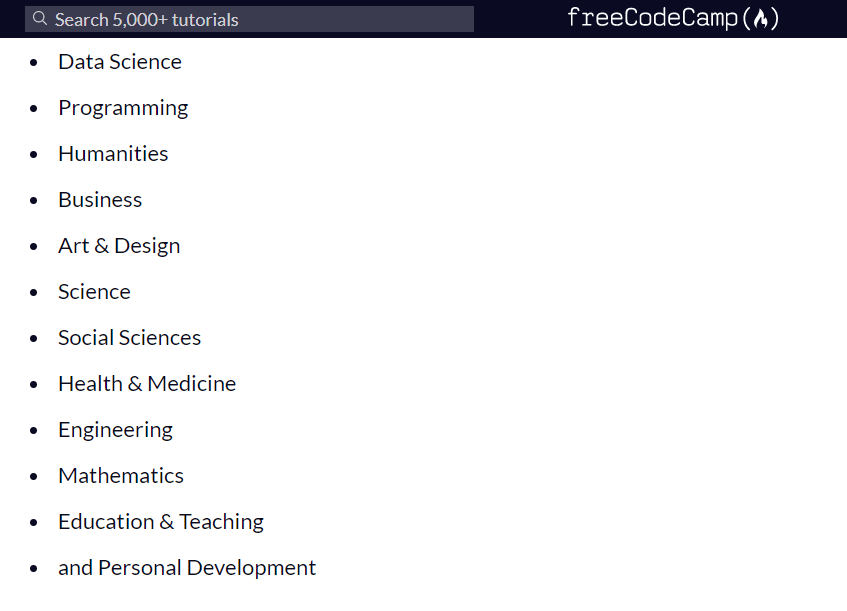This screenshot has height=611, width=847.
Task: Select the Engineering list item
Action: tap(116, 430)
